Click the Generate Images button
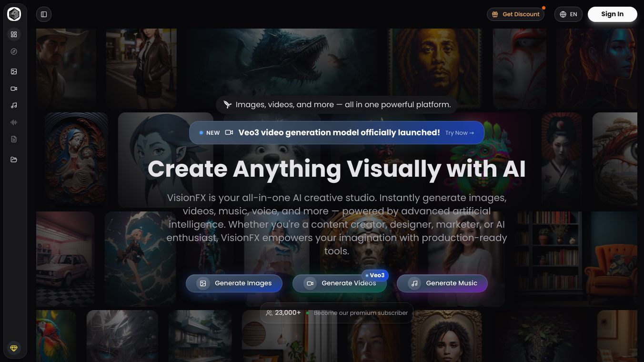The width and height of the screenshot is (644, 362). [234, 283]
